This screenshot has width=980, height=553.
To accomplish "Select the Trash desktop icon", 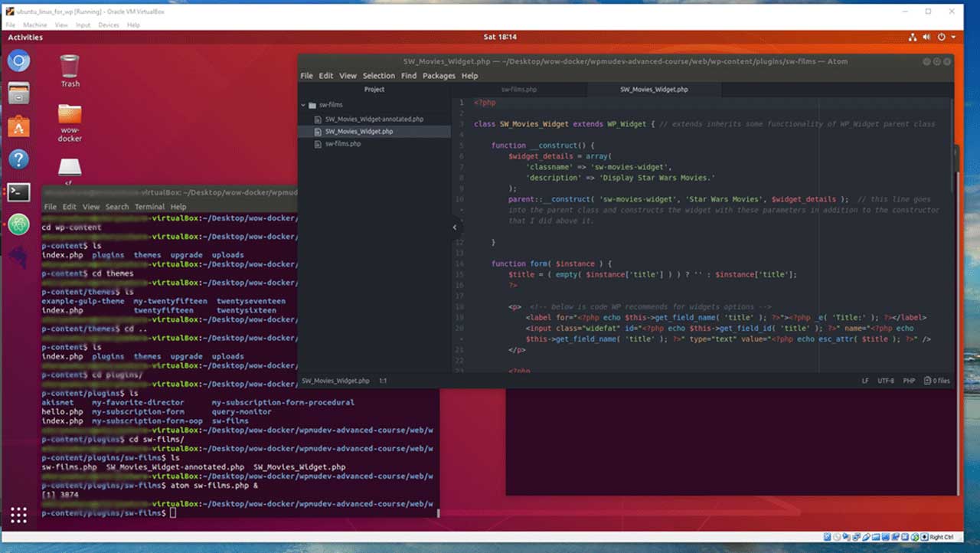I will point(70,70).
